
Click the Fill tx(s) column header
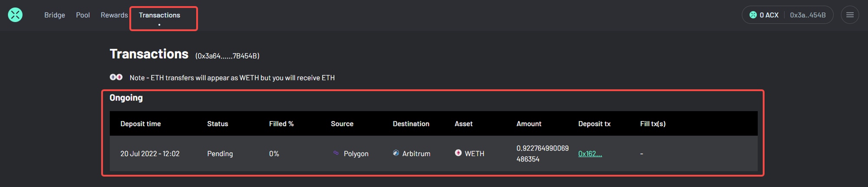coord(653,124)
